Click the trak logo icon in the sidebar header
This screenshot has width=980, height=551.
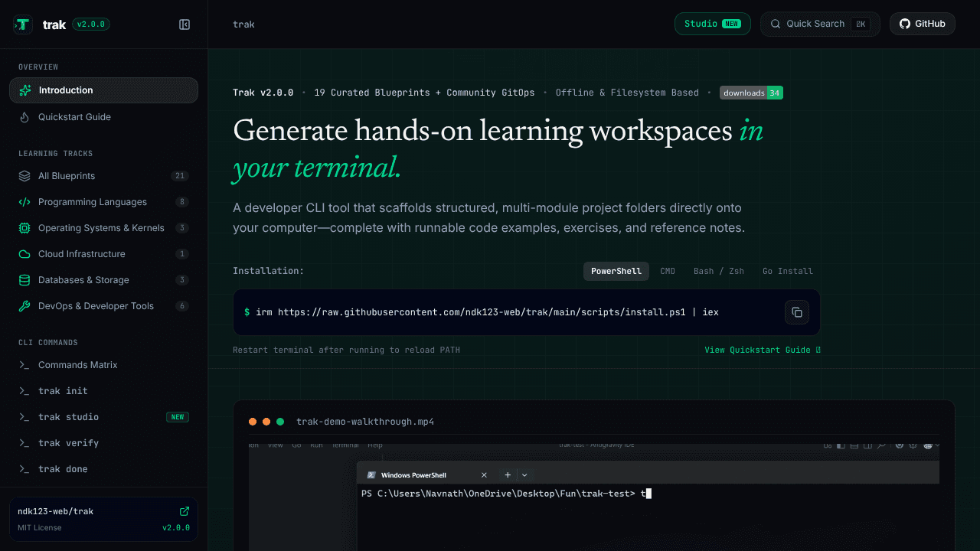(x=23, y=24)
